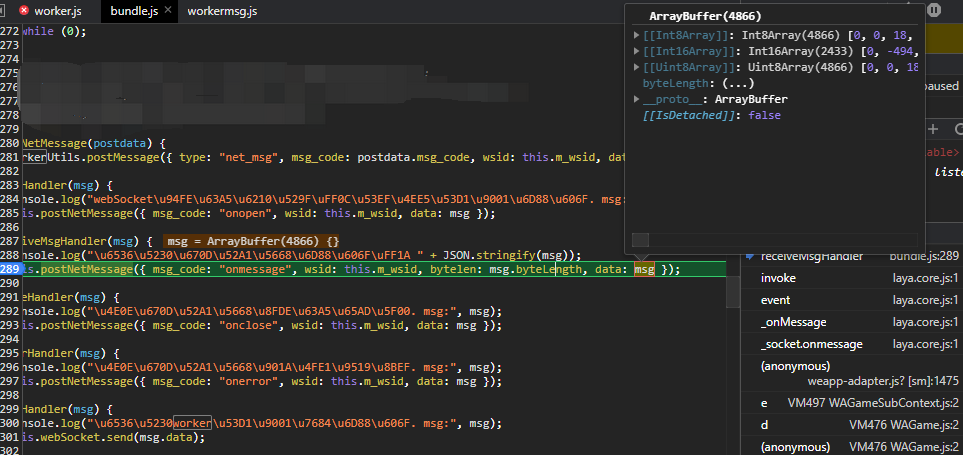Open laya.core.js:1 link beside _onMessage
The height and width of the screenshot is (455, 963).
coord(926,322)
